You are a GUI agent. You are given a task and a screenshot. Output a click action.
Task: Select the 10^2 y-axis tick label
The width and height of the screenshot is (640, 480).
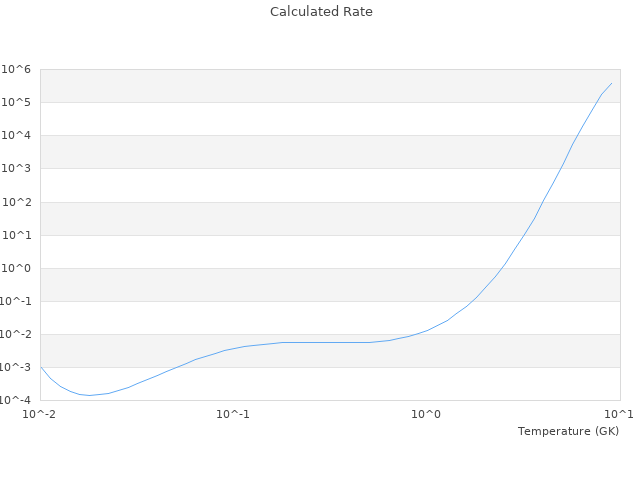(17, 202)
